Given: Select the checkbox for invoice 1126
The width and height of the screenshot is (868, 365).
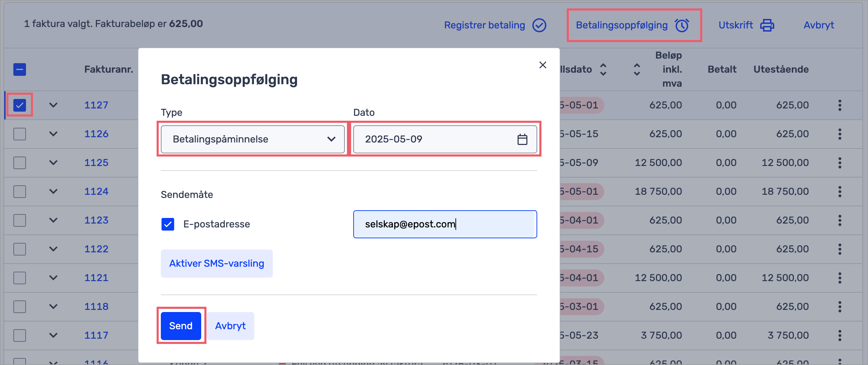Looking at the screenshot, I should (20, 134).
